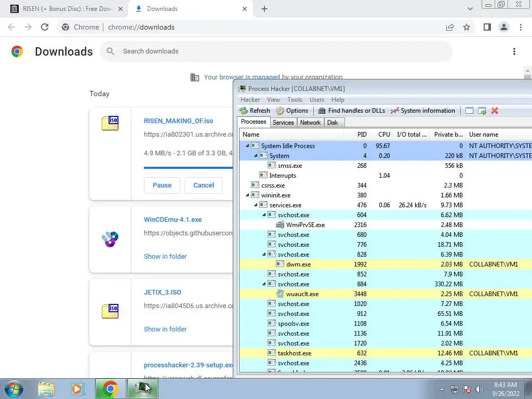Show JETIX_3.ISO in folder
This screenshot has width=532, height=399.
pos(165,329)
